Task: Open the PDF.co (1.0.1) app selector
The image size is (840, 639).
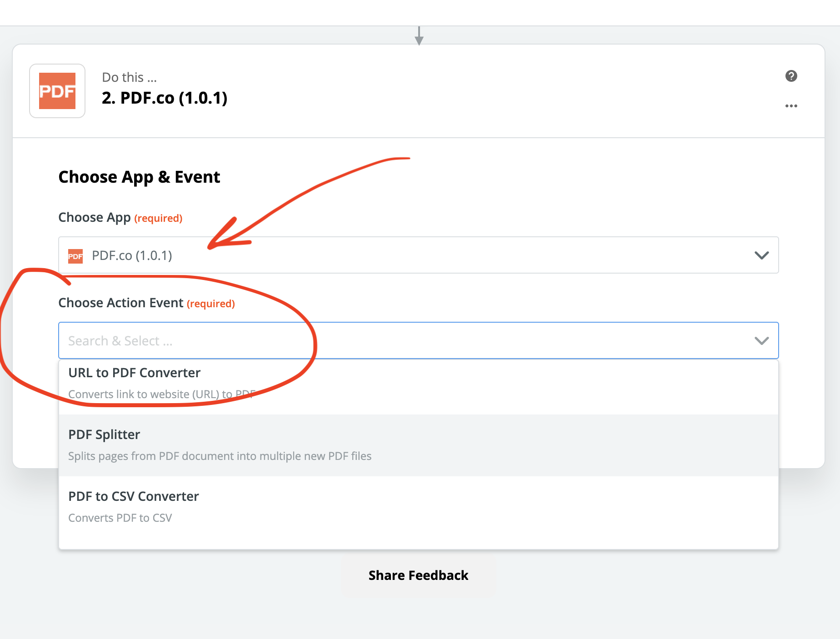Action: click(418, 255)
